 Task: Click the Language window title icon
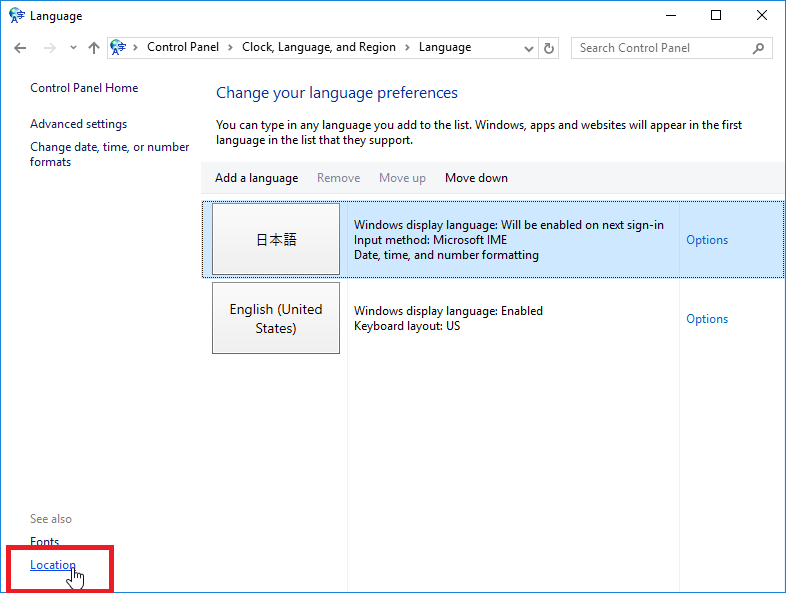16,16
